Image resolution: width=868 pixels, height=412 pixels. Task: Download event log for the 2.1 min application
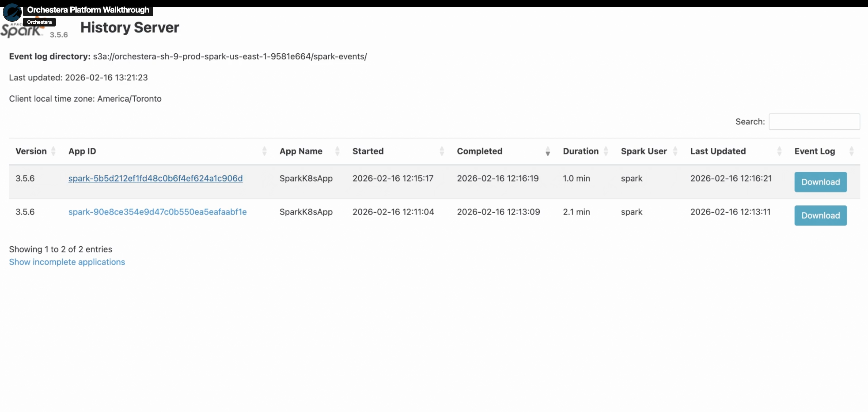(820, 215)
